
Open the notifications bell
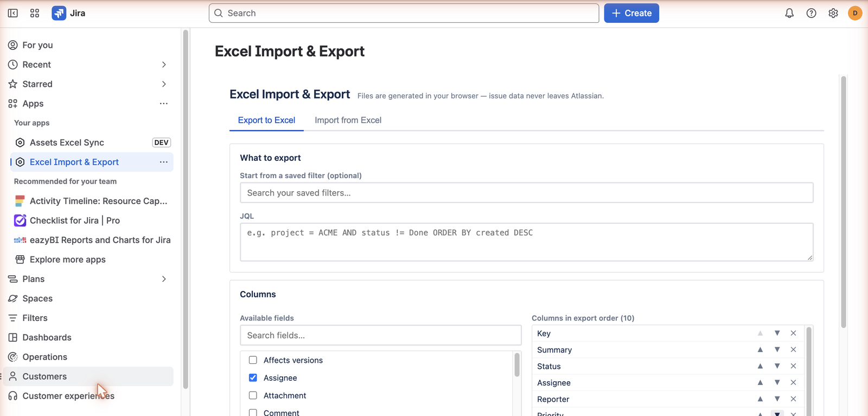tap(789, 13)
